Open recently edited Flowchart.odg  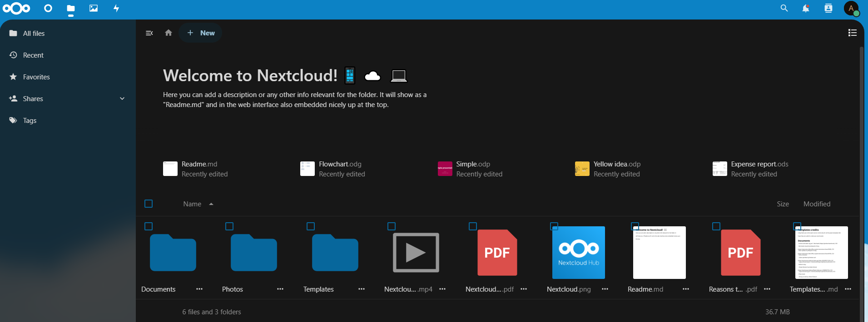(333, 169)
